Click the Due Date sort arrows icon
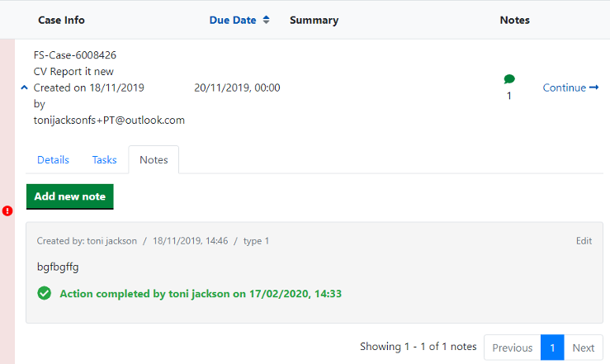The image size is (610, 364). pos(266,20)
